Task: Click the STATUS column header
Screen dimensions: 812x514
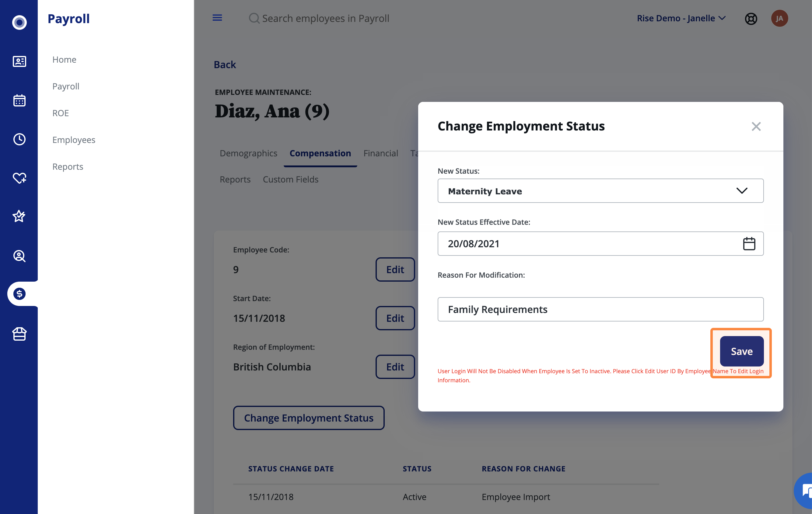Action: (x=417, y=468)
